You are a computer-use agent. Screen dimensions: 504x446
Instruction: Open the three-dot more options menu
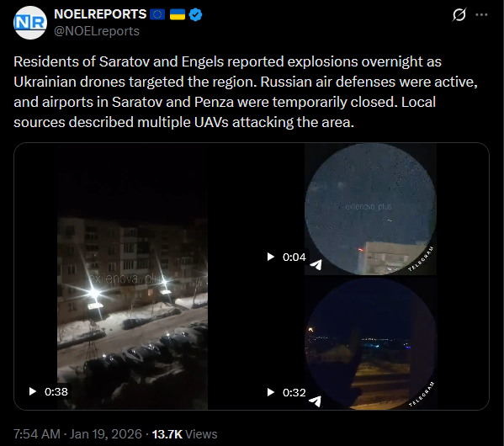coord(481,15)
